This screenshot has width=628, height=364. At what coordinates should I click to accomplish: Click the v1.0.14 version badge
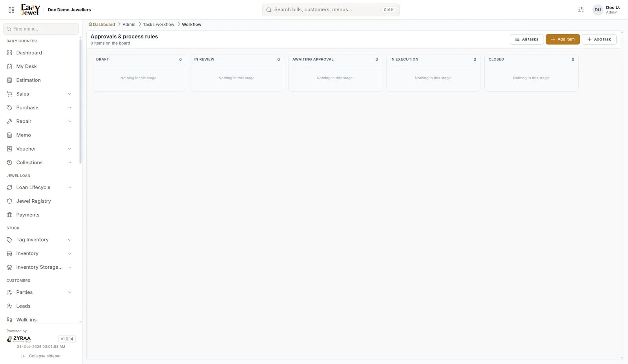point(67,339)
